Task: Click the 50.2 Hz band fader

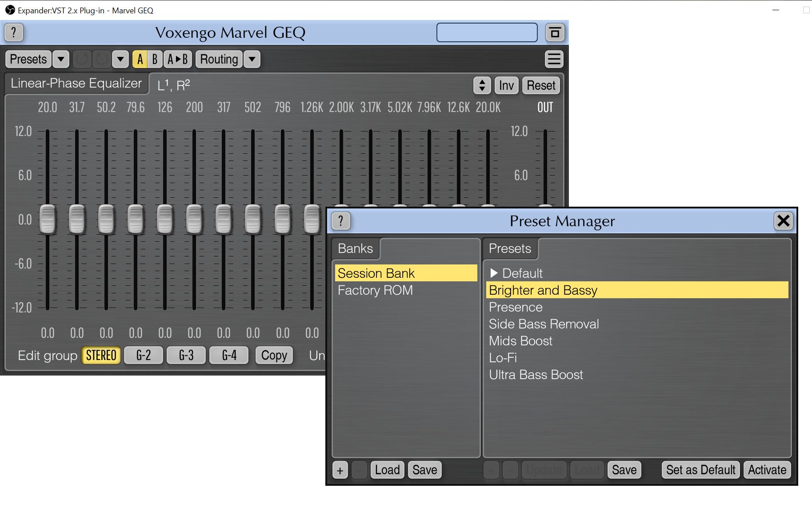Action: pos(106,219)
